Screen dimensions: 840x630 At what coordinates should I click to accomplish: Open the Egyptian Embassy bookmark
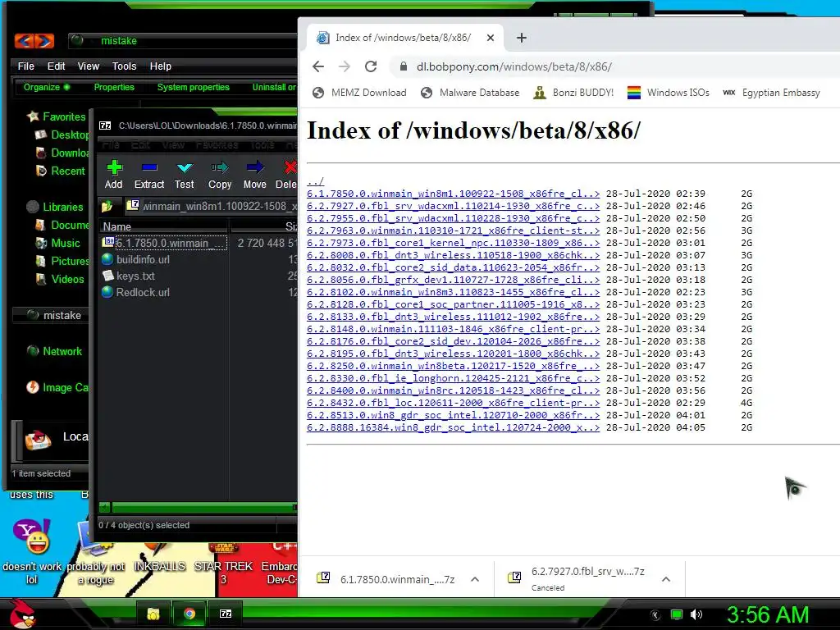771,93
